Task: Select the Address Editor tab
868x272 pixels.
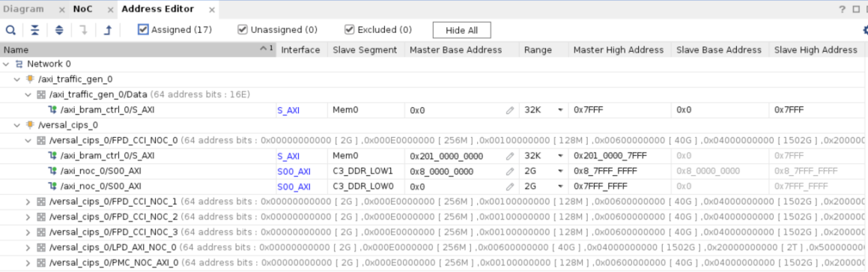Action: click(158, 10)
